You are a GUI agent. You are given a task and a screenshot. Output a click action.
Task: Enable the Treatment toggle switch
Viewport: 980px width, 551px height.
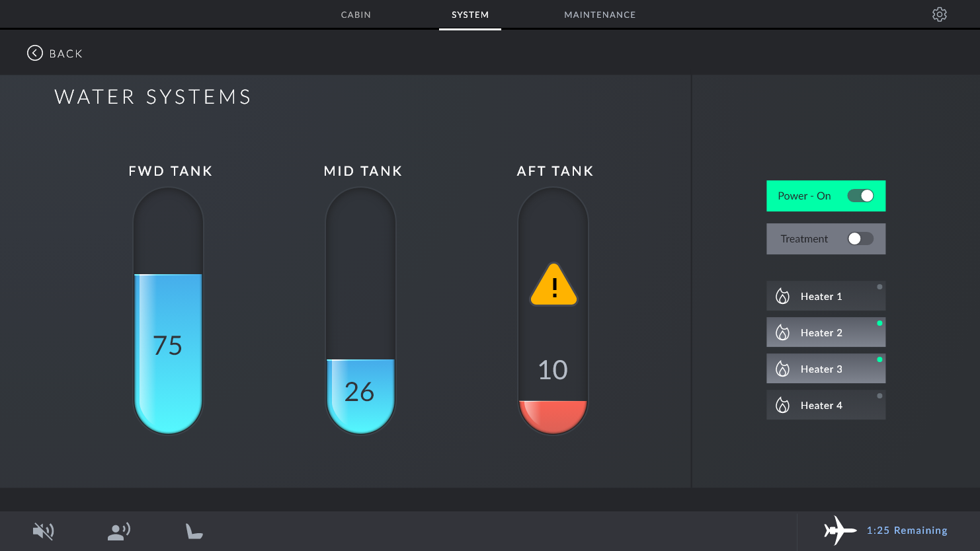[x=860, y=239]
